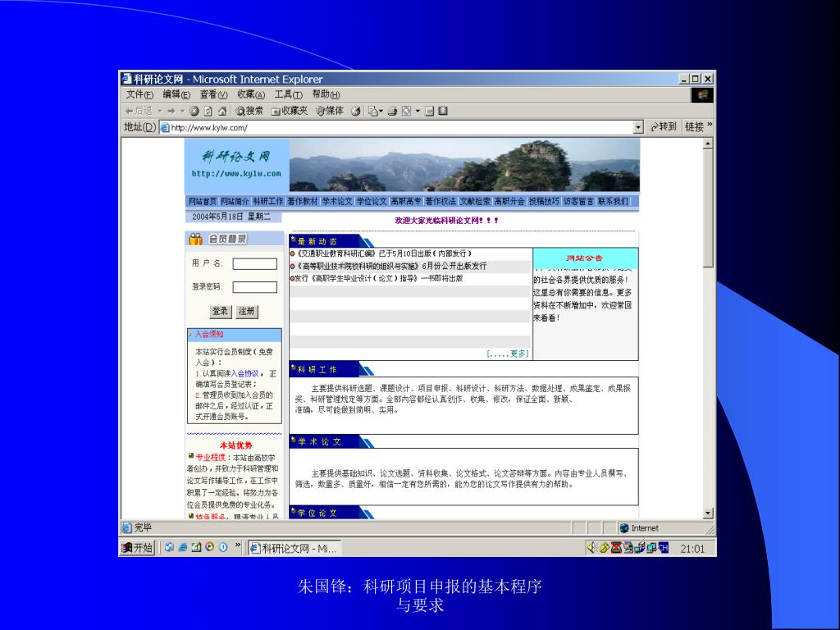Open the 著作权法 nav link

pyautogui.click(x=441, y=202)
